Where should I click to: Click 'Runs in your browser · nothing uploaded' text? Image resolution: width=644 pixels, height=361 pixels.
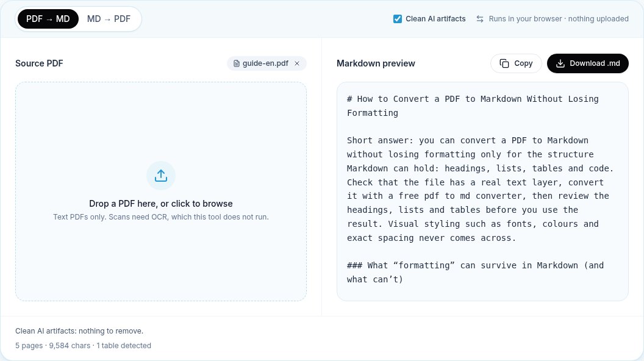559,19
